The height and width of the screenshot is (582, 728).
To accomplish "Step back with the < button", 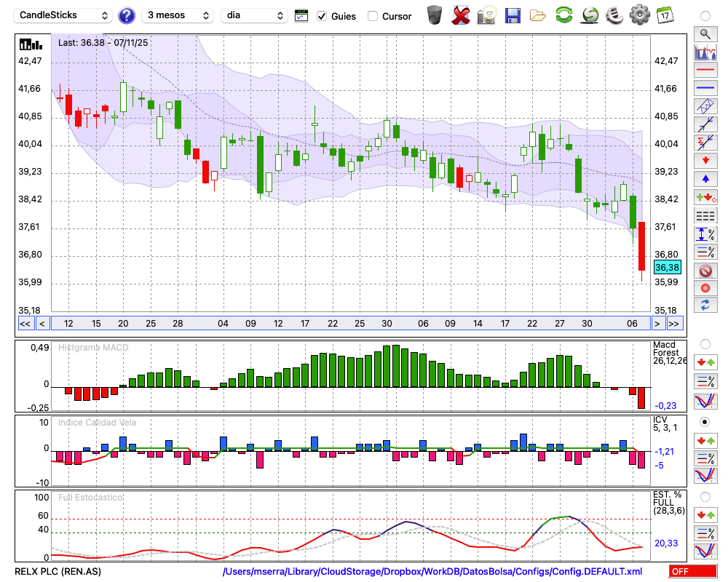I will point(42,324).
